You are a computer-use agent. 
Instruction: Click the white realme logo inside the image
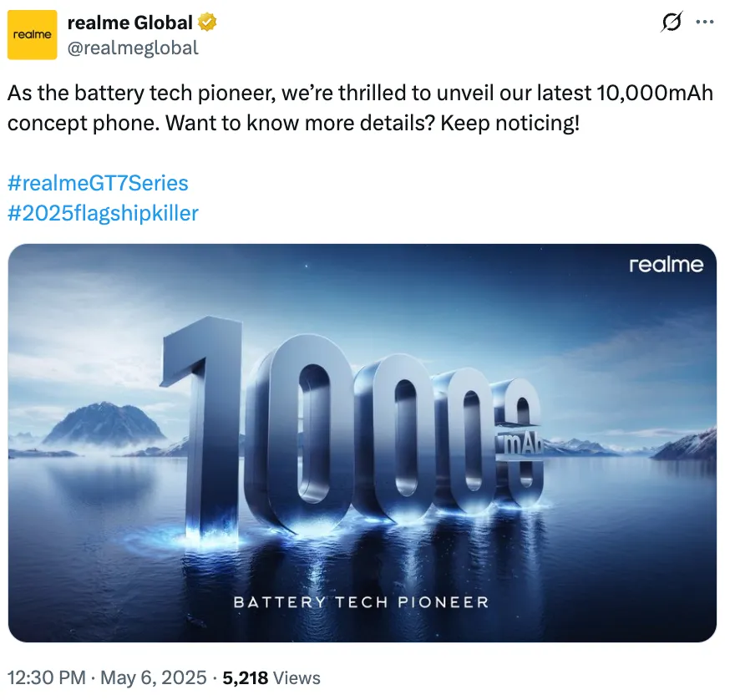point(667,265)
